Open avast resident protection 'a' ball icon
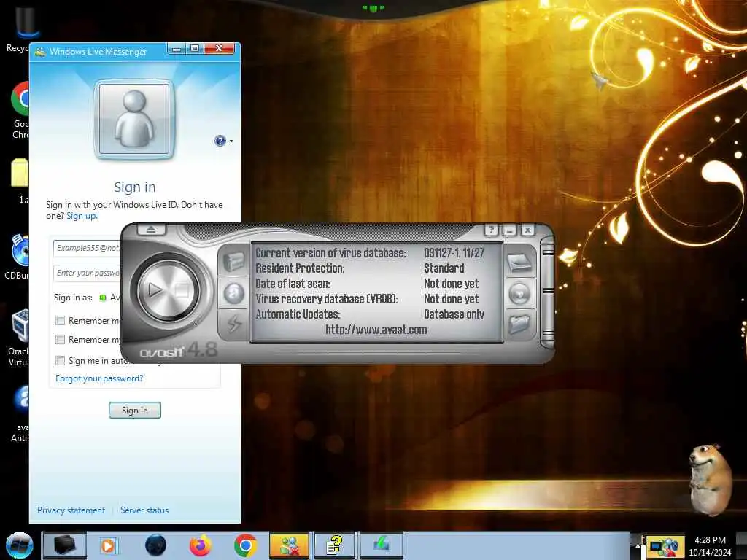 tap(233, 292)
